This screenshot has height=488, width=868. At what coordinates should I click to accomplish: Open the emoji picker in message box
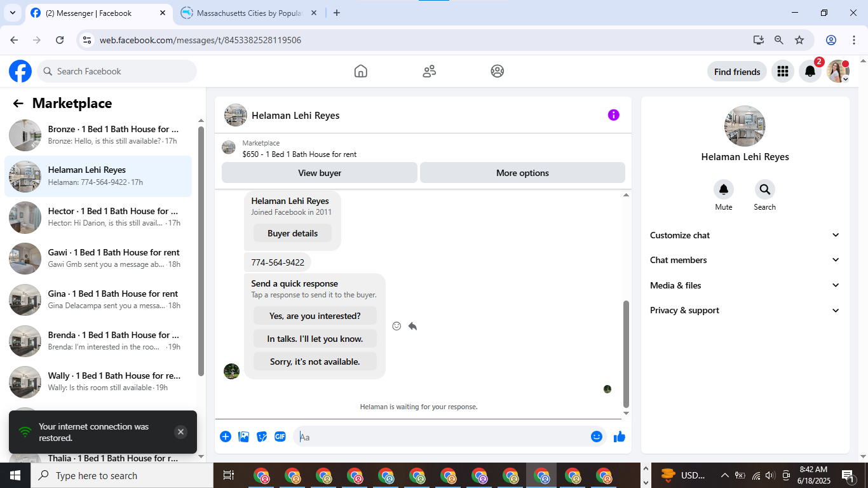click(x=597, y=437)
